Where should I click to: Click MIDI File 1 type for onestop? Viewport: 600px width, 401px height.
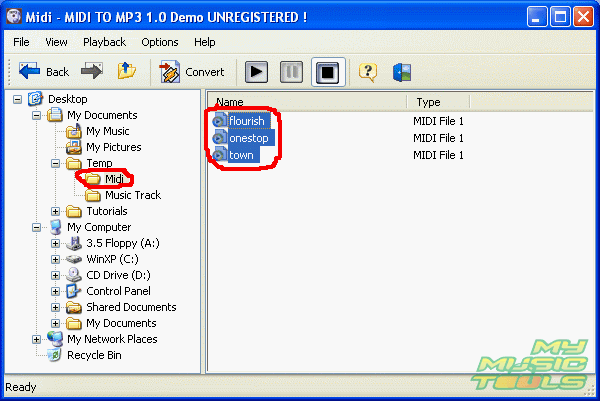point(438,138)
